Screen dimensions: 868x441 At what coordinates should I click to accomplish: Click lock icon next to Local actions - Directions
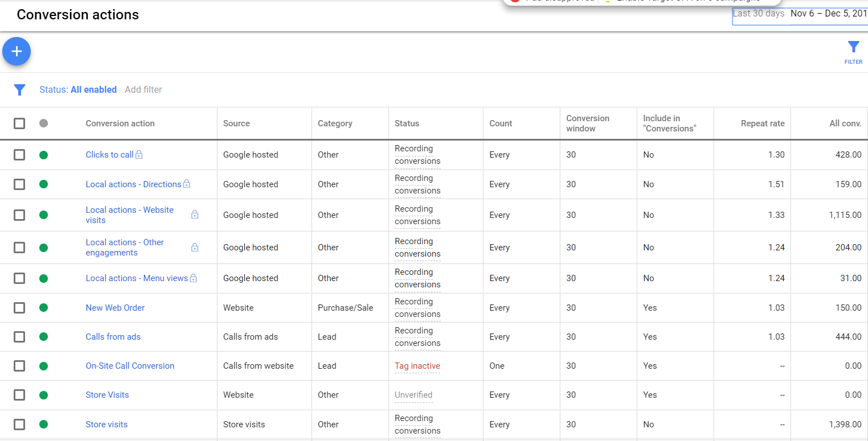186,184
